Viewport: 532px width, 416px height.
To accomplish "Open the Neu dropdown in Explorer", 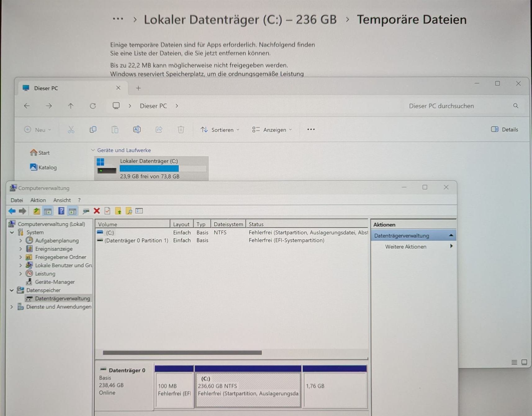I will click(x=38, y=130).
